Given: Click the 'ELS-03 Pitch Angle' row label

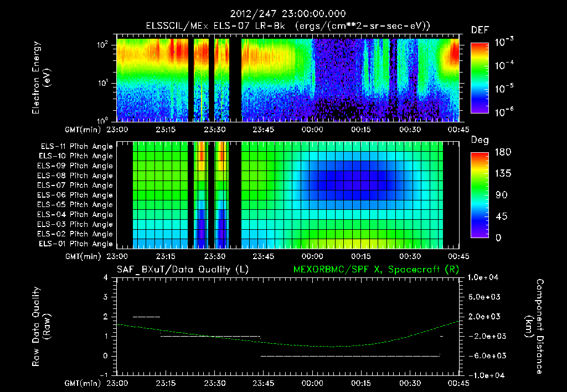Looking at the screenshot, I should [x=75, y=224].
